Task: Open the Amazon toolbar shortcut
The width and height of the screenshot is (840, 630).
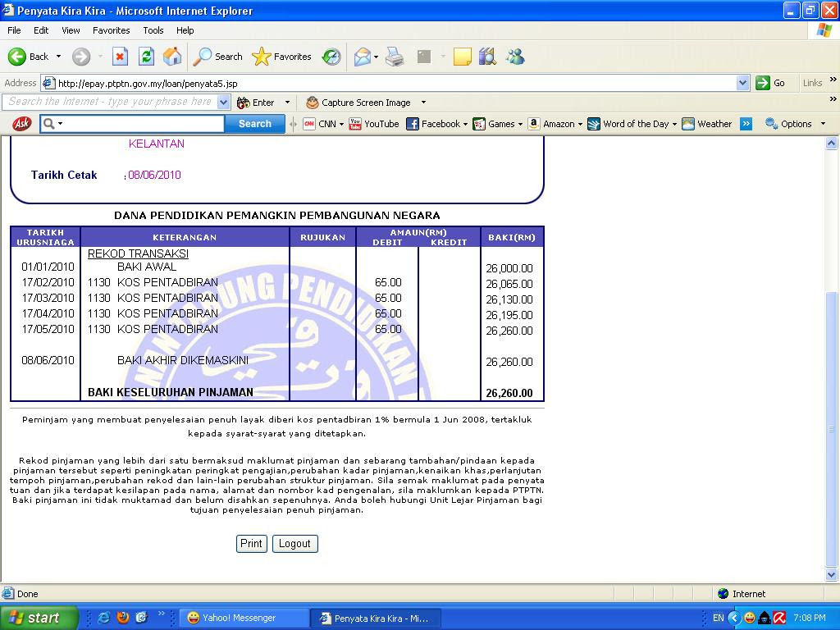Action: pos(555,124)
